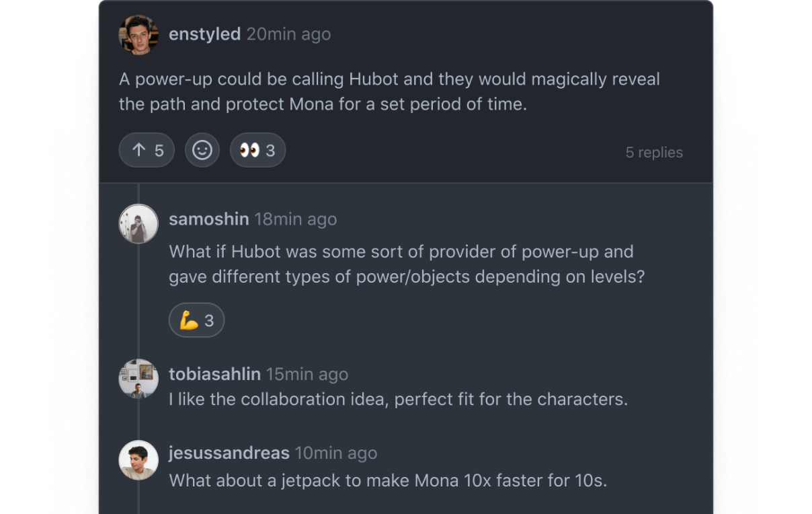812x514 pixels.
Task: Click the jetpack reply text
Action: [x=388, y=480]
